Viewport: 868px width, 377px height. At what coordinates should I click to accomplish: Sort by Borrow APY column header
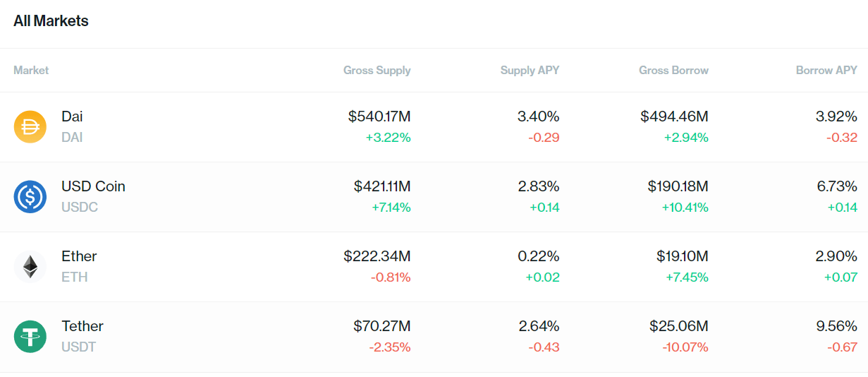pyautogui.click(x=826, y=70)
